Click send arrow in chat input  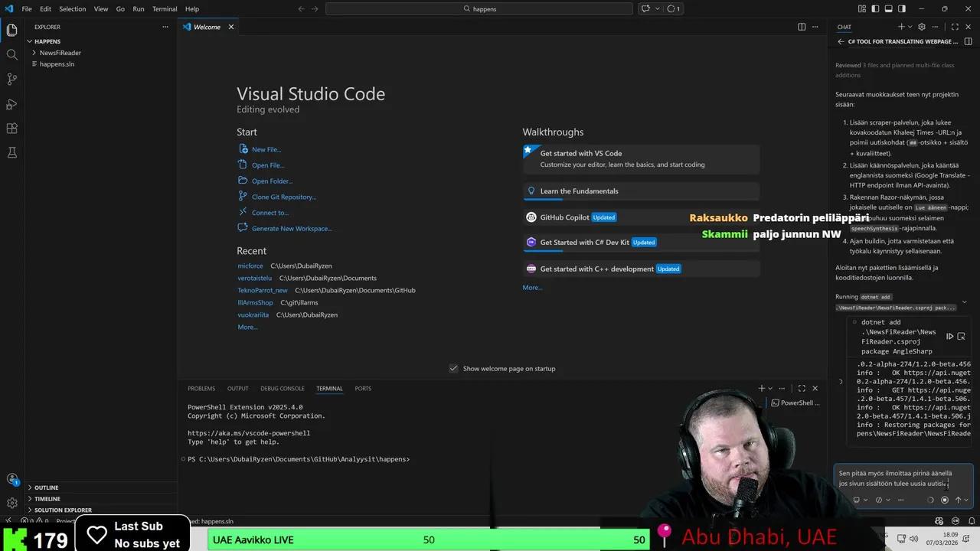tap(958, 500)
